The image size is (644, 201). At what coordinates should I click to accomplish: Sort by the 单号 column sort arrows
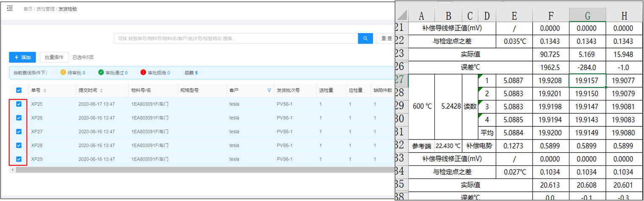[45, 90]
